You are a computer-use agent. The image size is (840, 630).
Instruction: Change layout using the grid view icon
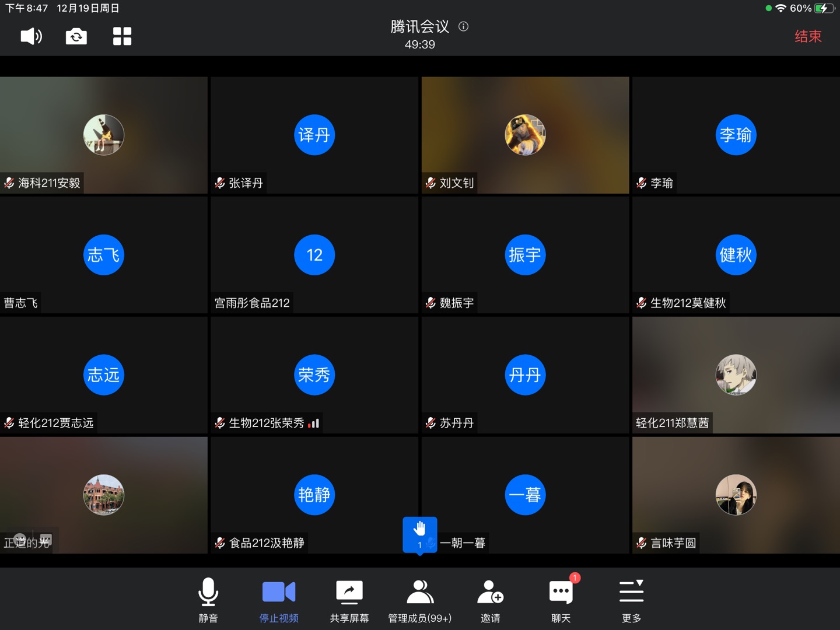point(122,36)
